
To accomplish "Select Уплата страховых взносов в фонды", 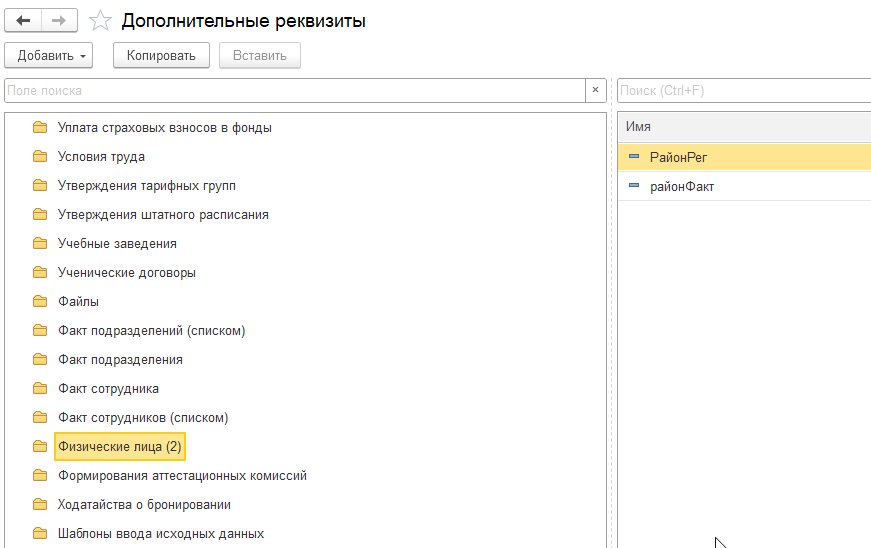I will (x=164, y=128).
